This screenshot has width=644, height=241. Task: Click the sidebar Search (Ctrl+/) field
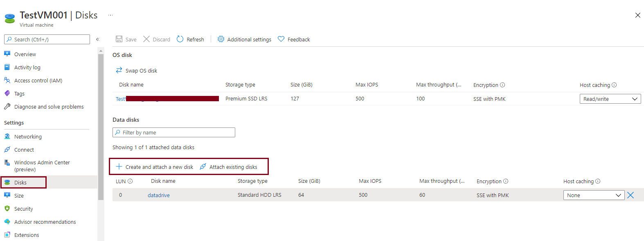coord(47,39)
